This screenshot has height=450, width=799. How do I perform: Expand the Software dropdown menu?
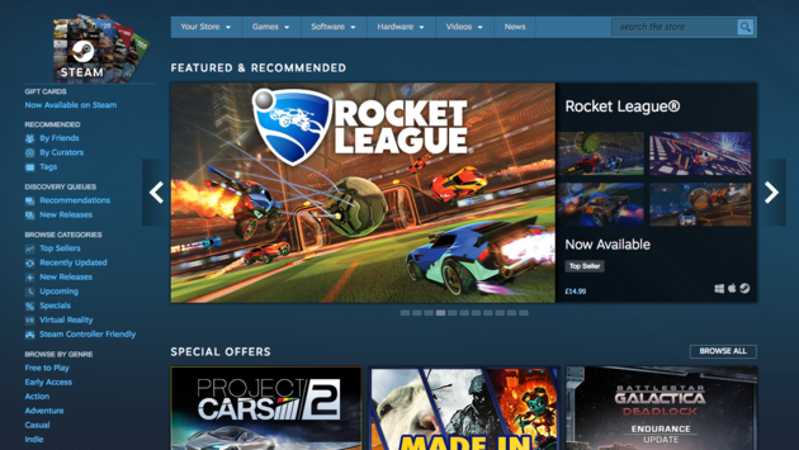tap(334, 27)
